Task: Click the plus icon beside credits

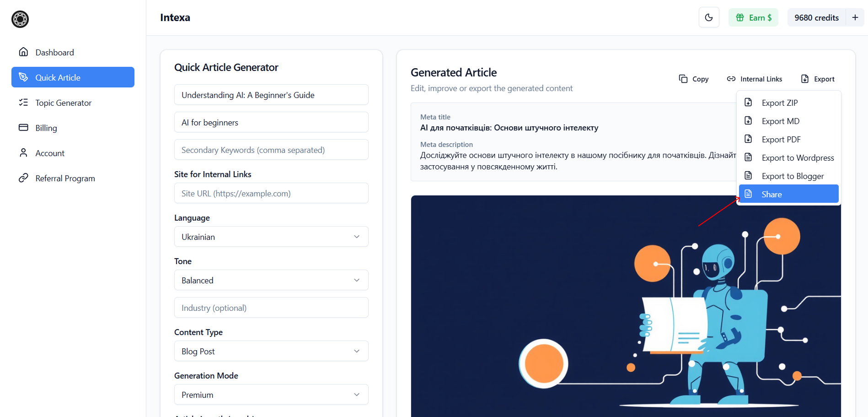Action: pos(855,17)
